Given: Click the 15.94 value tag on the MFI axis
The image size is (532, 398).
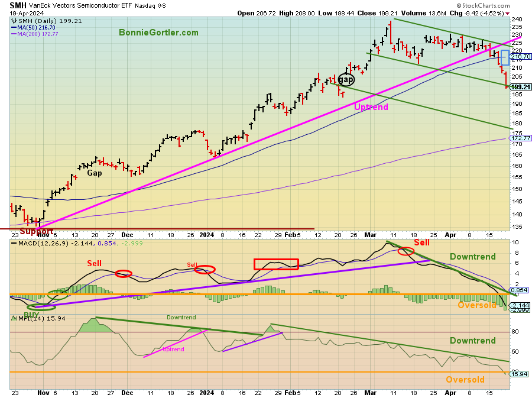Looking at the screenshot, I should (520, 374).
